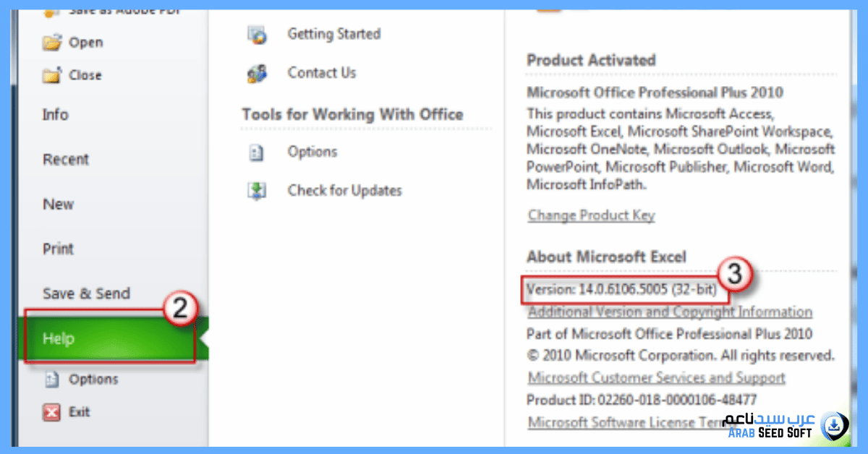Click the Close folder icon
The image size is (868, 454).
[51, 75]
